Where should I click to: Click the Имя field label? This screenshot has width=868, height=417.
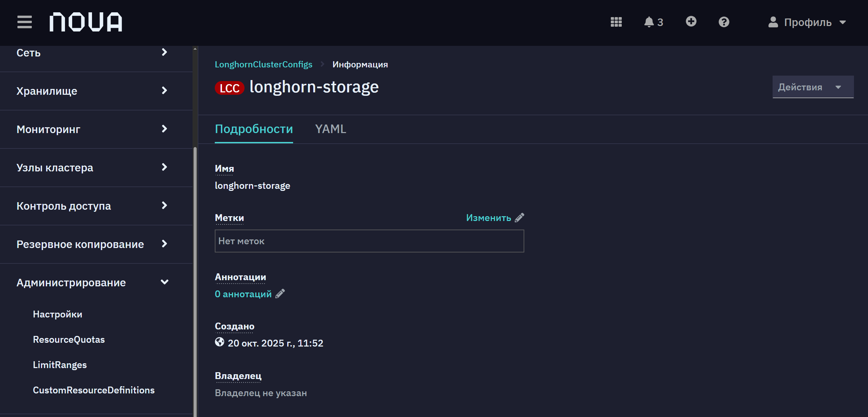224,168
